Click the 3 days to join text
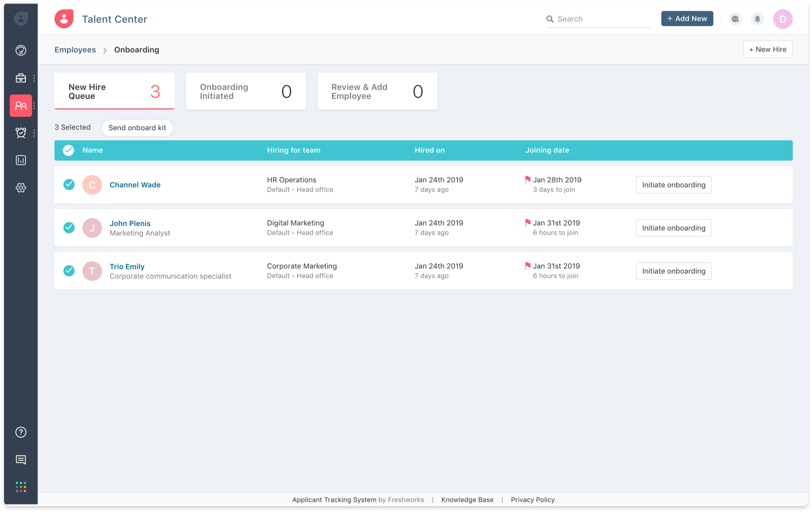This screenshot has width=812, height=512. pyautogui.click(x=554, y=190)
